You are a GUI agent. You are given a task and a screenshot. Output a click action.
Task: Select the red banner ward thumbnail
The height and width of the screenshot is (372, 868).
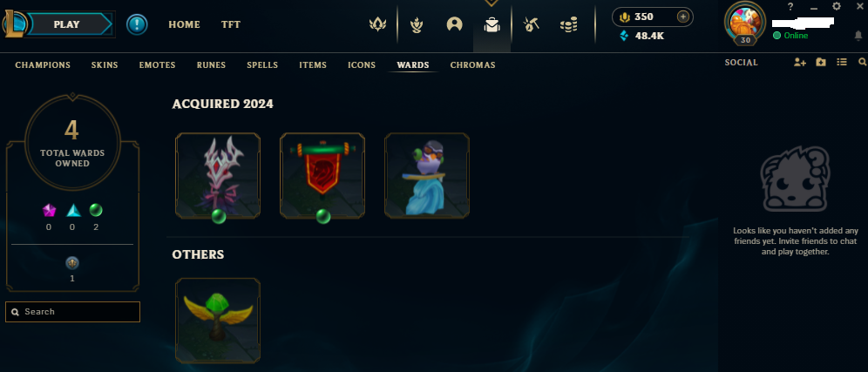tap(322, 175)
